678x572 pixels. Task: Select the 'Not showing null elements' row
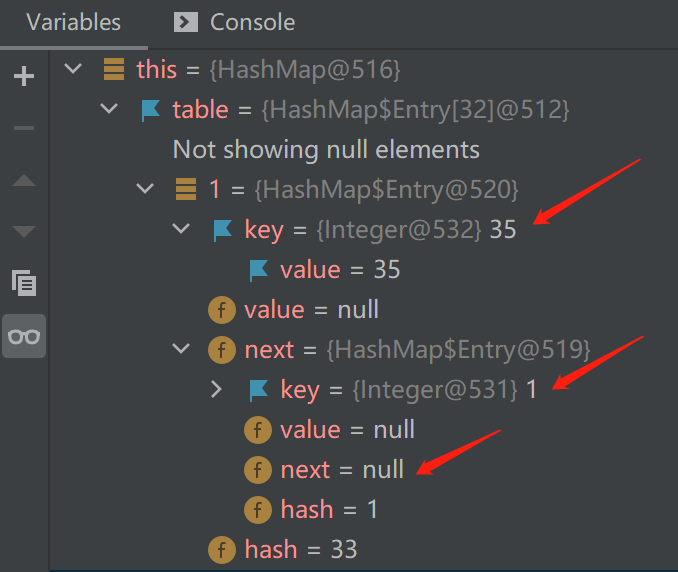326,150
